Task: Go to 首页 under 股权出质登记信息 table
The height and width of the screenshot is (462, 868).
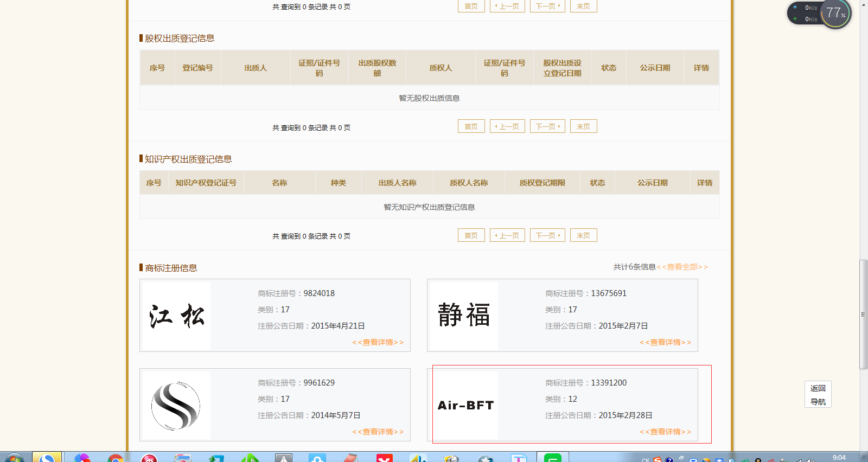Action: coord(471,126)
